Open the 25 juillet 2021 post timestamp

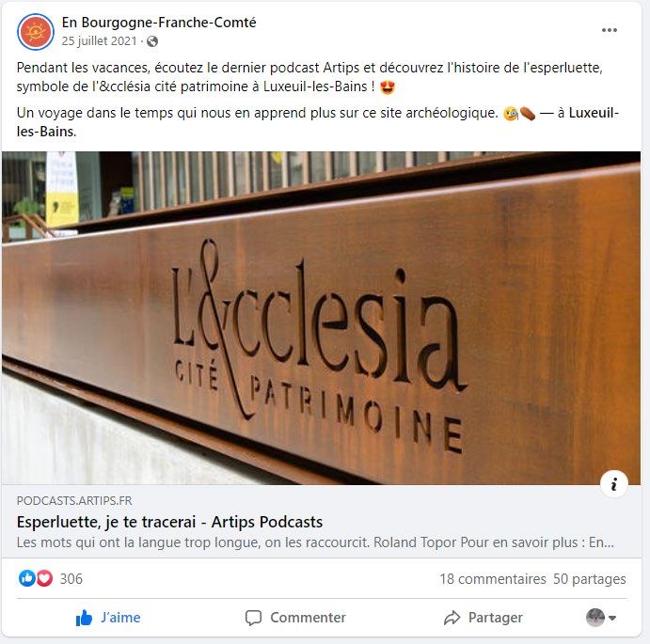tap(99, 41)
